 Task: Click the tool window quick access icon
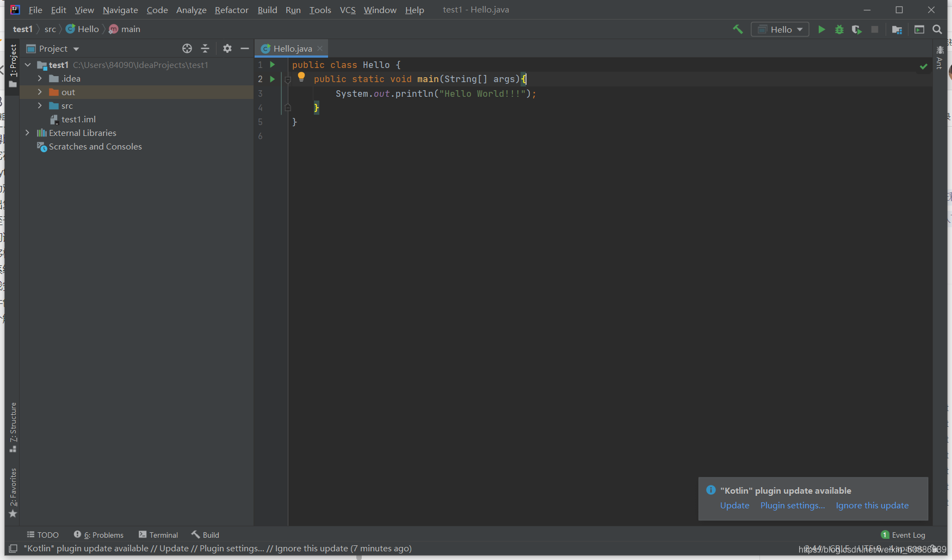[x=13, y=549]
